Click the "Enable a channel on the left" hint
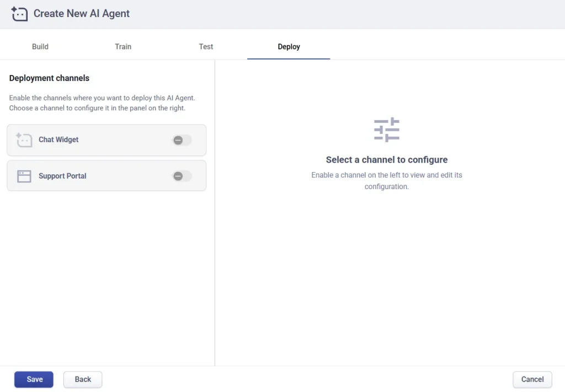This screenshot has width=565, height=392. 386,181
